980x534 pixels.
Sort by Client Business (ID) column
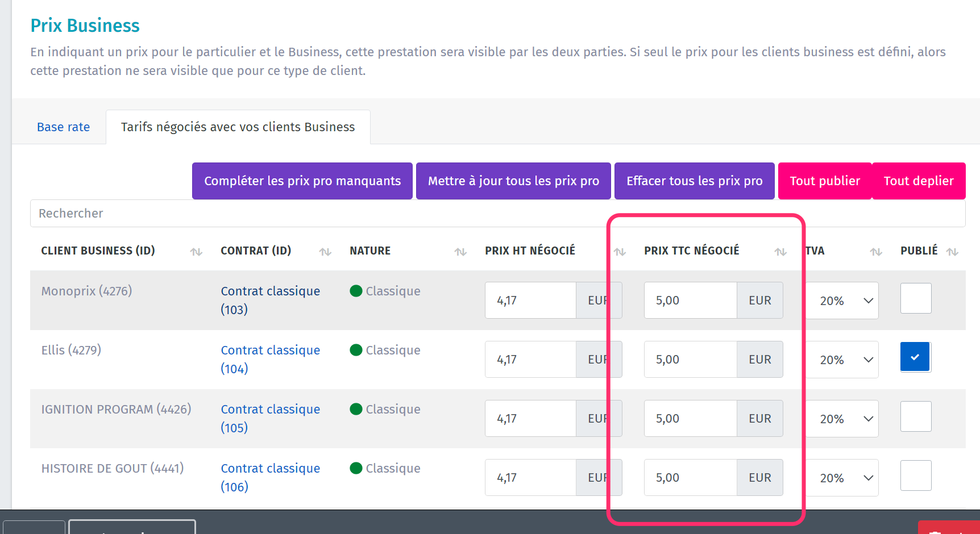(196, 252)
